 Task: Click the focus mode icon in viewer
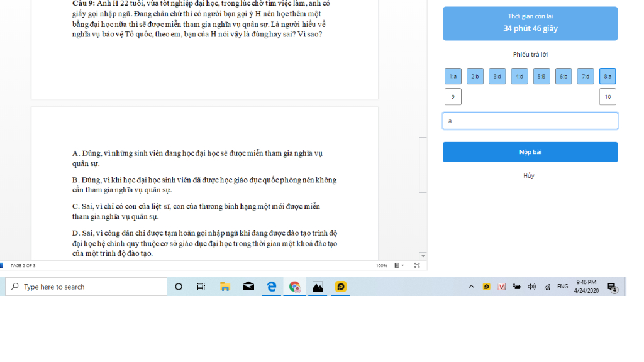click(x=417, y=266)
